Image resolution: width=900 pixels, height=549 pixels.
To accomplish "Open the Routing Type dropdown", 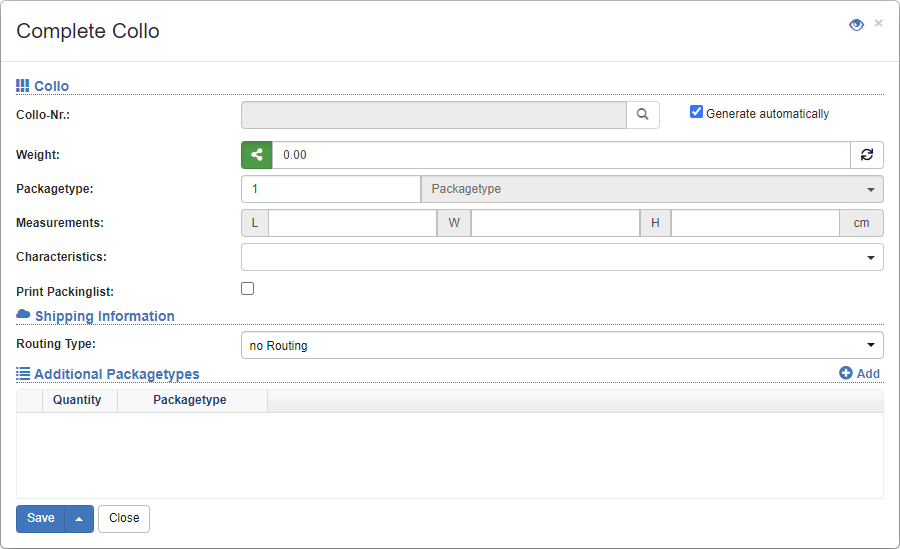I will (562, 345).
